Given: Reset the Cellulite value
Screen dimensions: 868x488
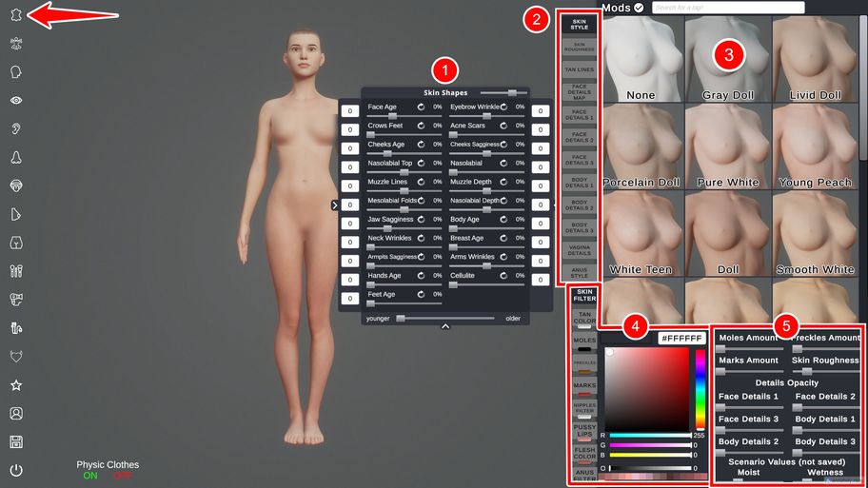Looking at the screenshot, I should click(x=503, y=276).
